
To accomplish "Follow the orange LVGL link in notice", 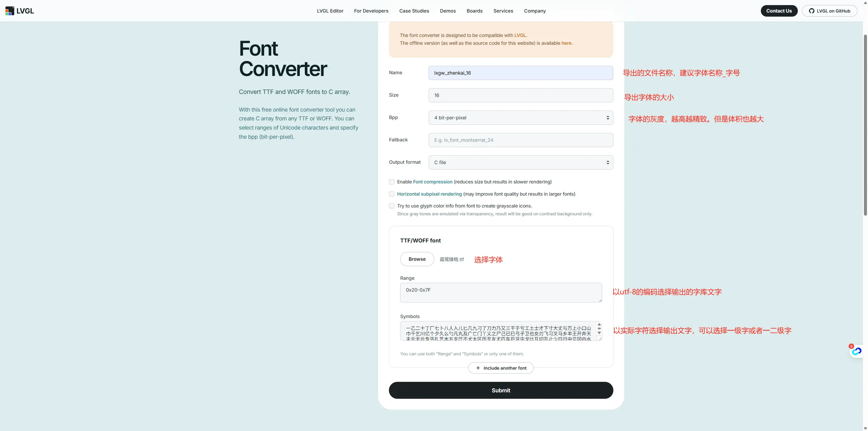I will pos(520,35).
